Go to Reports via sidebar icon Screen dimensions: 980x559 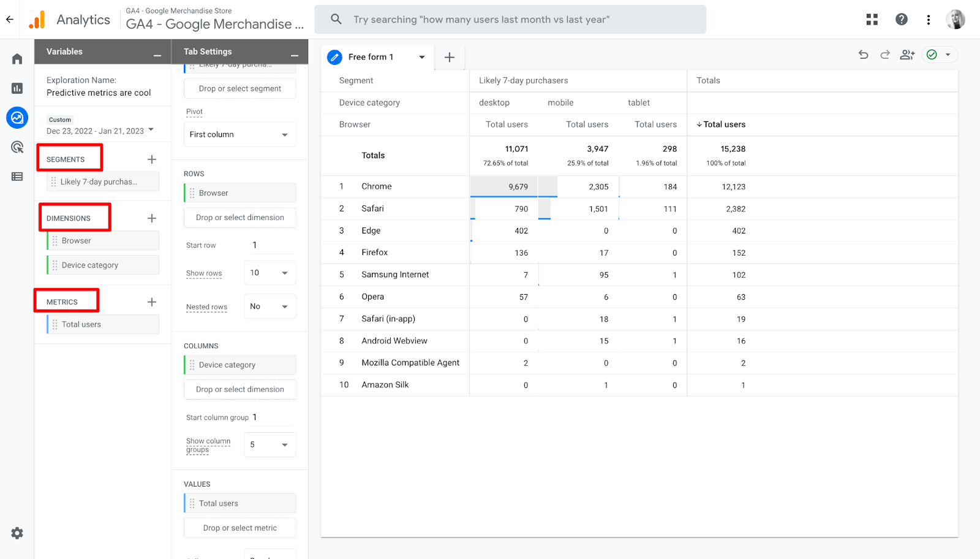click(17, 88)
